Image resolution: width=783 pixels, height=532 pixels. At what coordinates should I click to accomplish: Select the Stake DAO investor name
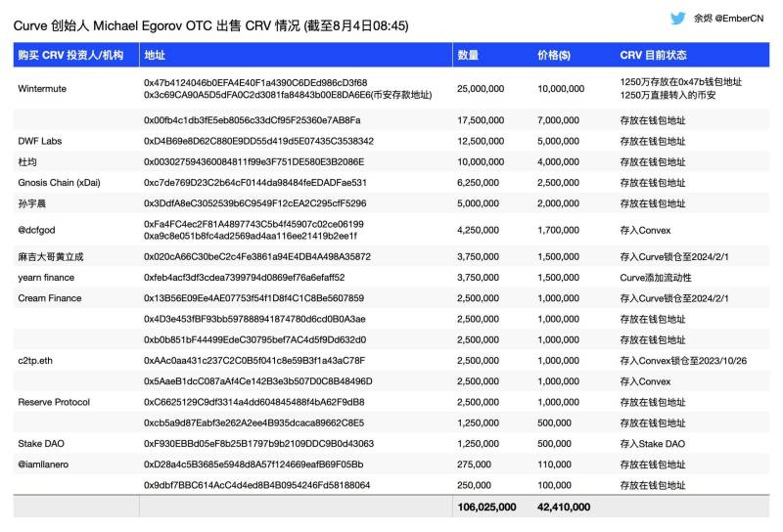[41, 444]
